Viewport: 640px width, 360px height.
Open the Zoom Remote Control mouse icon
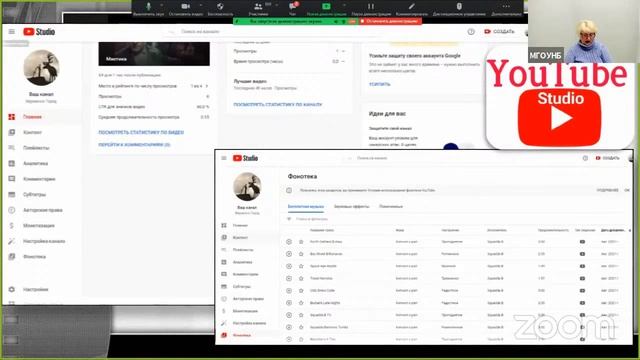459,6
